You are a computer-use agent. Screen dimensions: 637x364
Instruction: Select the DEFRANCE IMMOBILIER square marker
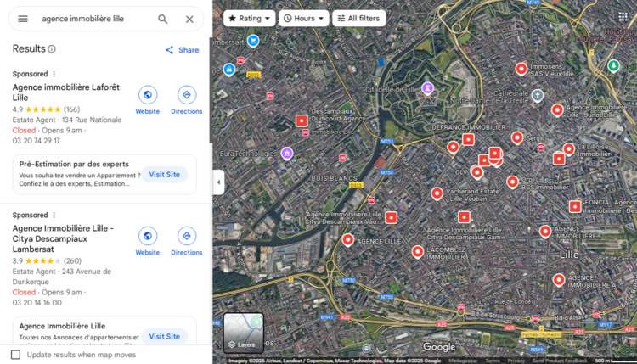(468, 140)
